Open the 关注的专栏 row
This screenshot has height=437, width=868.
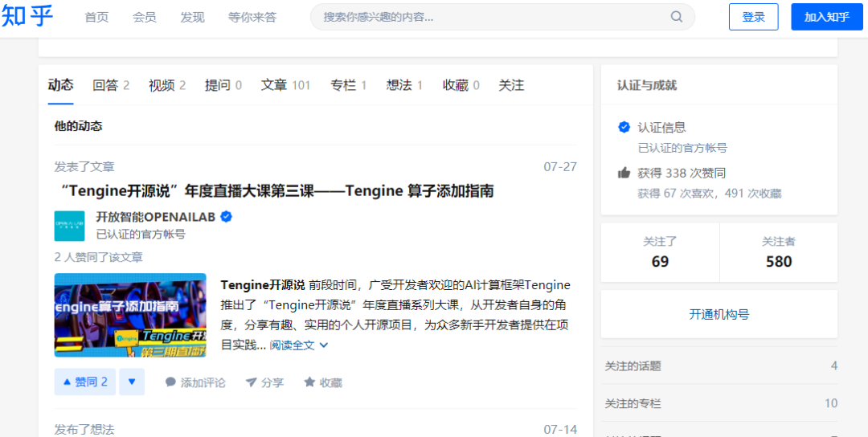coord(719,403)
